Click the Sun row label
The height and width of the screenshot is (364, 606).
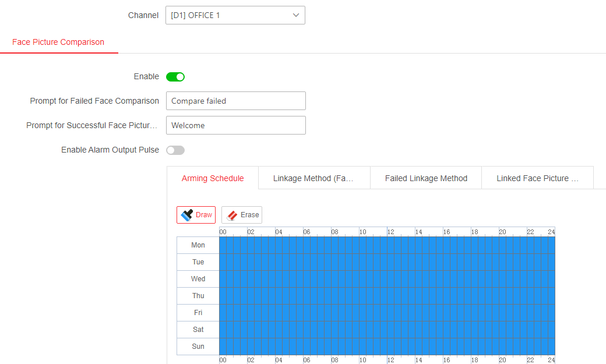click(198, 347)
